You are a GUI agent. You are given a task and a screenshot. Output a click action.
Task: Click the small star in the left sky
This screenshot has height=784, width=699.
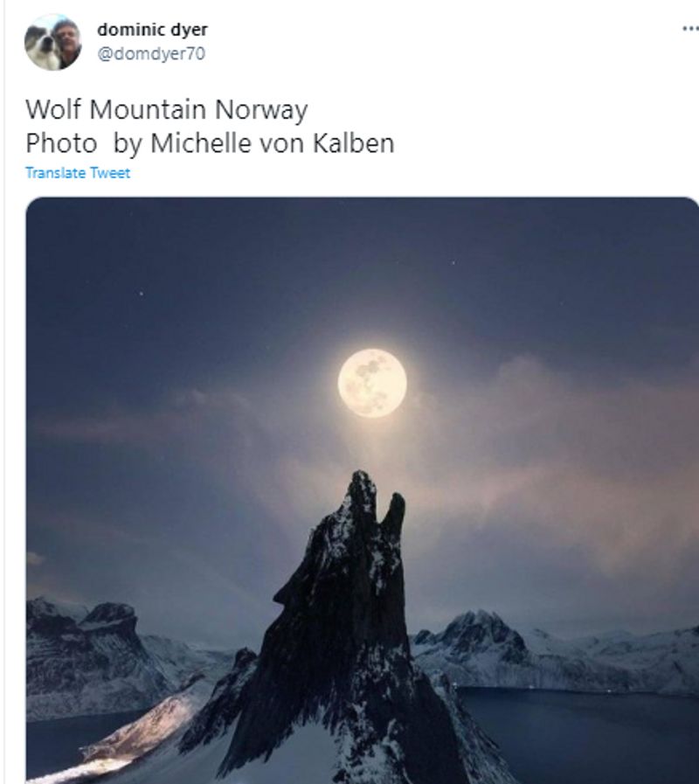[x=141, y=294]
